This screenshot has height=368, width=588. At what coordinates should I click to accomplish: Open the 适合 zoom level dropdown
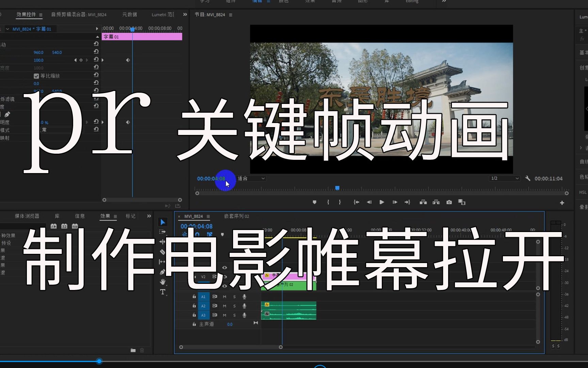point(251,178)
